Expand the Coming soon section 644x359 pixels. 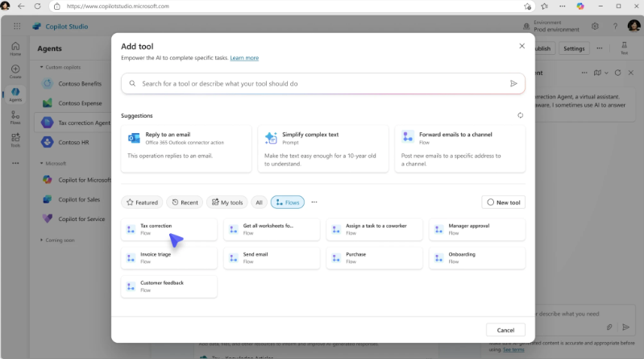click(x=41, y=240)
